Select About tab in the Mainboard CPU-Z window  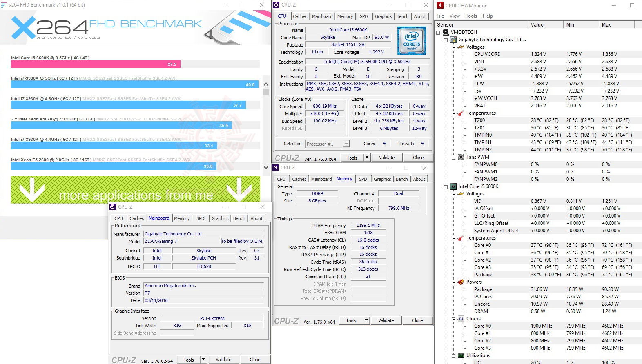pos(256,218)
